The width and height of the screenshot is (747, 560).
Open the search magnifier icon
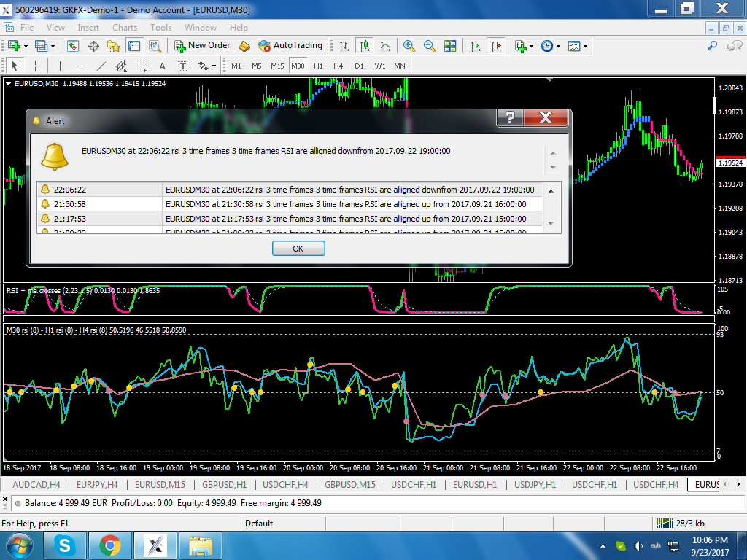pyautogui.click(x=713, y=46)
